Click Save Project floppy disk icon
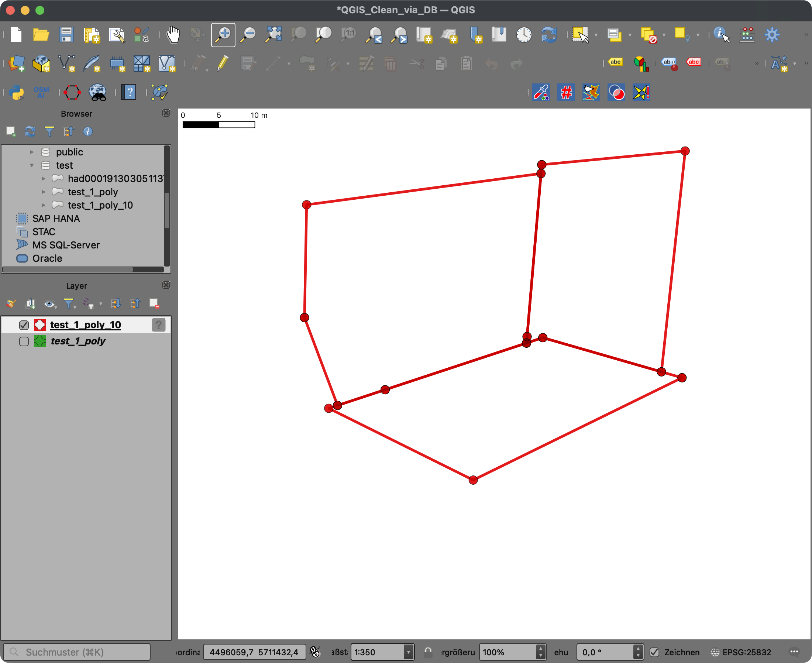The image size is (812, 663). (66, 35)
